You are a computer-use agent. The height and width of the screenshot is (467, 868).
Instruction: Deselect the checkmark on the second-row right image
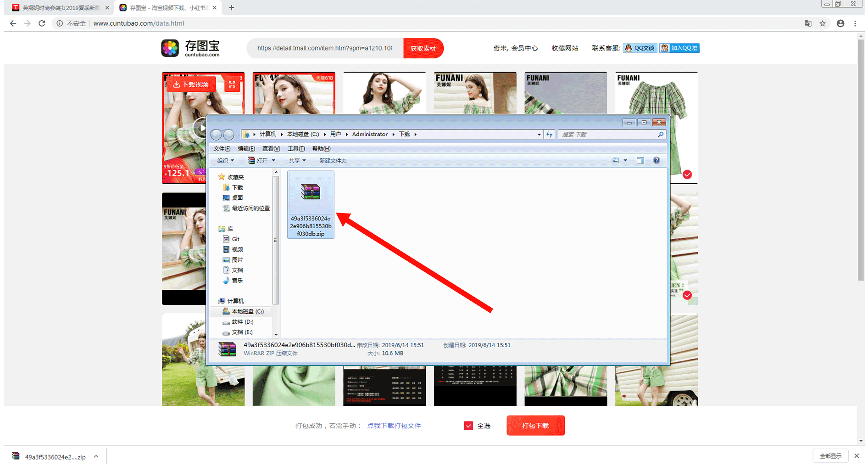pyautogui.click(x=687, y=295)
